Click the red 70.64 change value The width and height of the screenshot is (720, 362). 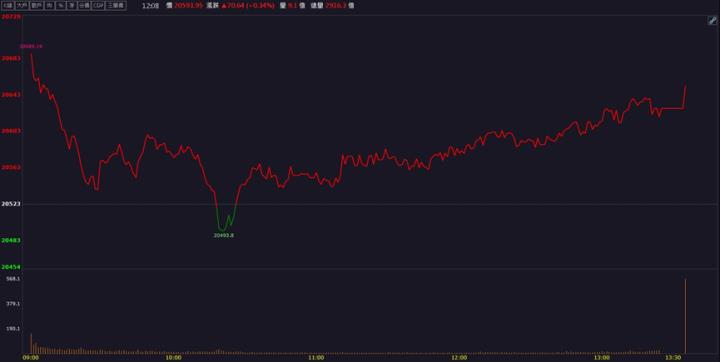233,6
